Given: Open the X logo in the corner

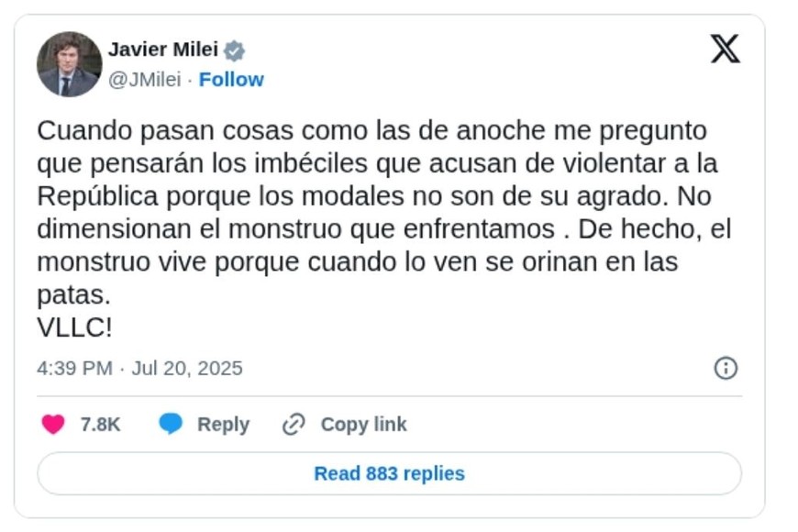Looking at the screenshot, I should point(725,49).
